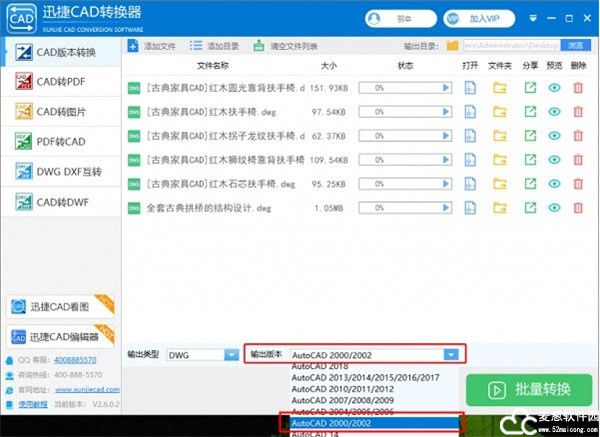Image resolution: width=600 pixels, height=437 pixels.
Task: Click the 添加文件 add file icon
Action: coord(133,46)
